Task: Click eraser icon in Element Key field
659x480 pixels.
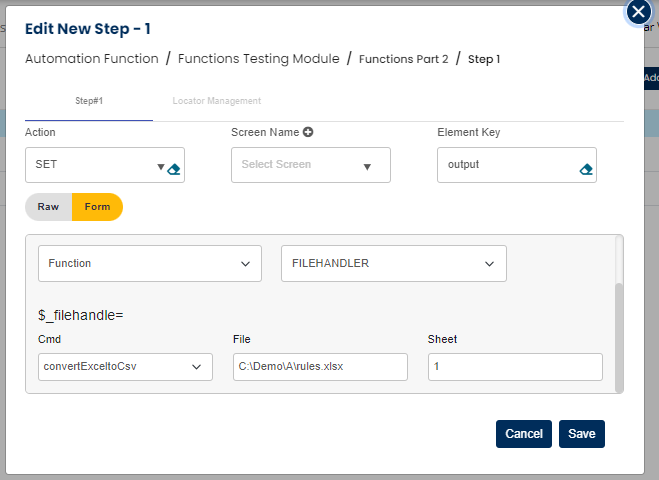Action: click(x=586, y=170)
